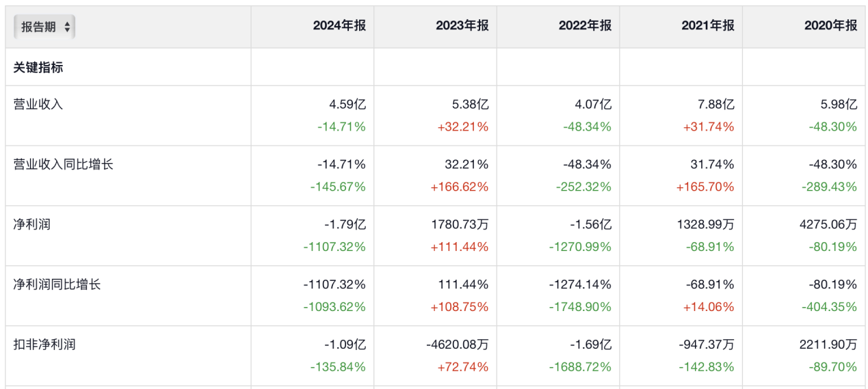Viewport: 868px width, 389px height.
Task: Click the 净利润同比增长 row label
Action: point(57,284)
